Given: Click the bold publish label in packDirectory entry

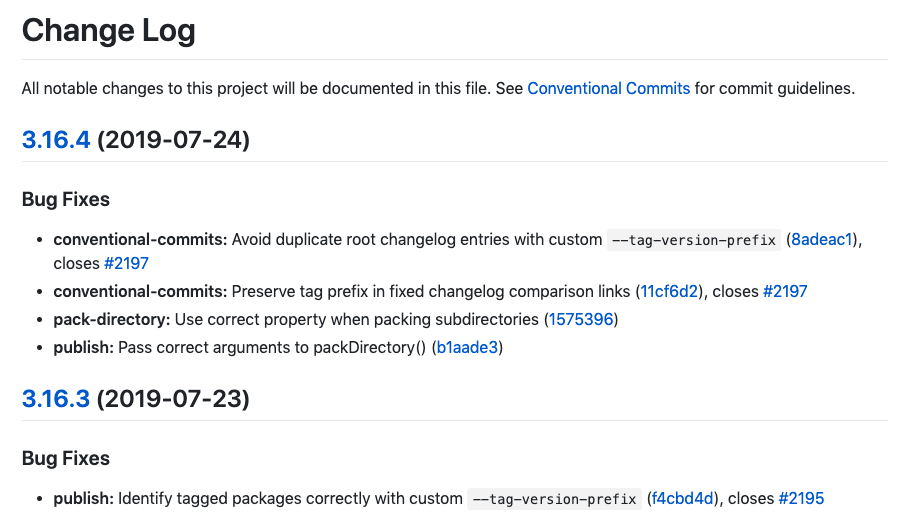Looking at the screenshot, I should [83, 348].
